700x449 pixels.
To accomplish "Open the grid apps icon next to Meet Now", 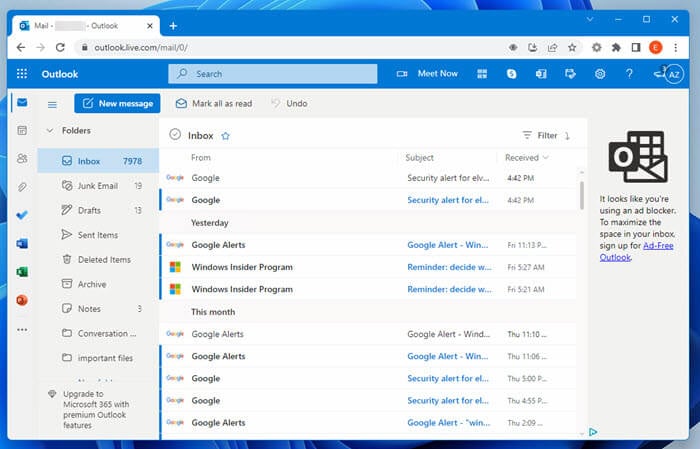I will pos(482,74).
